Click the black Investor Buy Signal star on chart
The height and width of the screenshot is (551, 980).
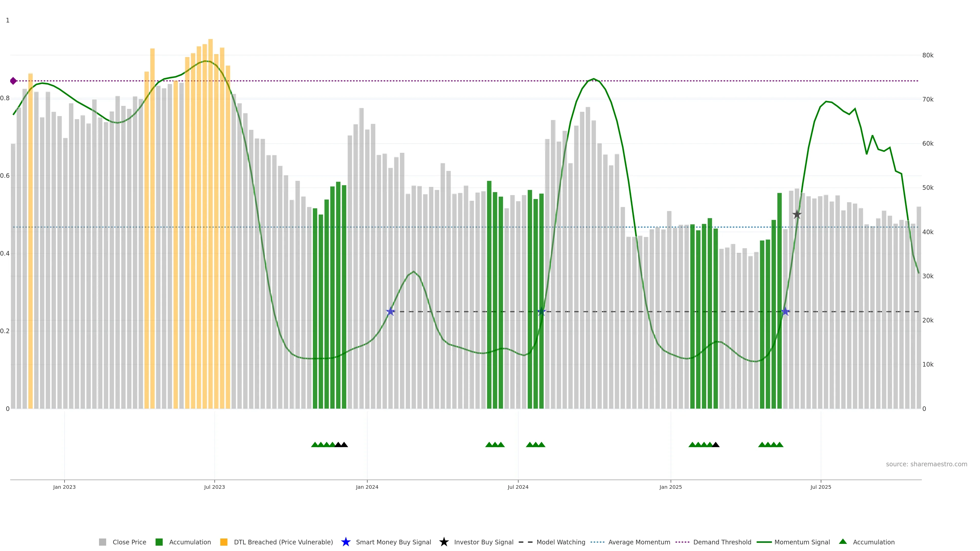797,215
